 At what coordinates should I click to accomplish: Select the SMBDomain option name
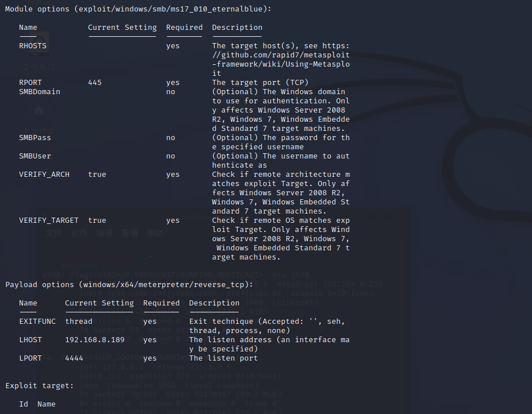coord(40,91)
